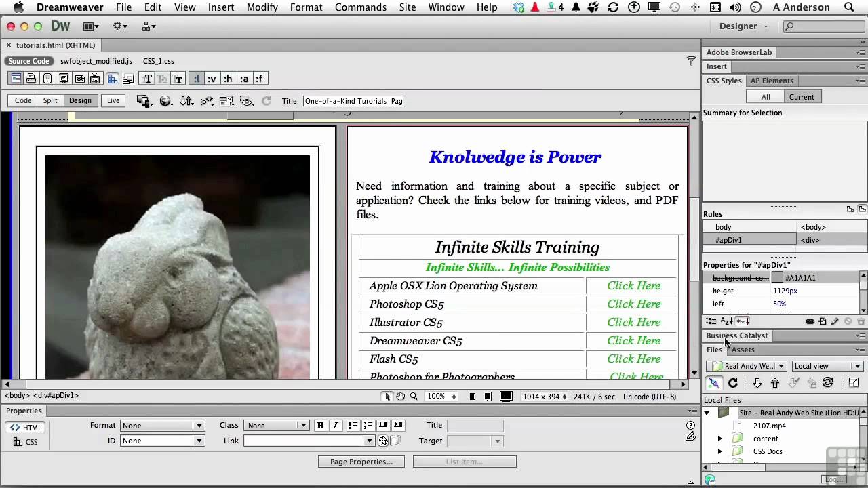Open the Local view dropdown
Image resolution: width=868 pixels, height=488 pixels.
(827, 366)
